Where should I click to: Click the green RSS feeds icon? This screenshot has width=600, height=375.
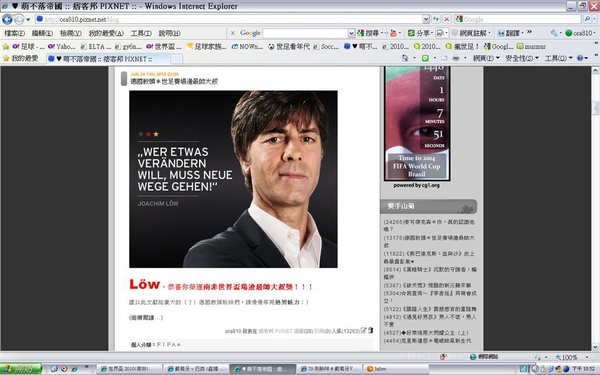[x=425, y=58]
